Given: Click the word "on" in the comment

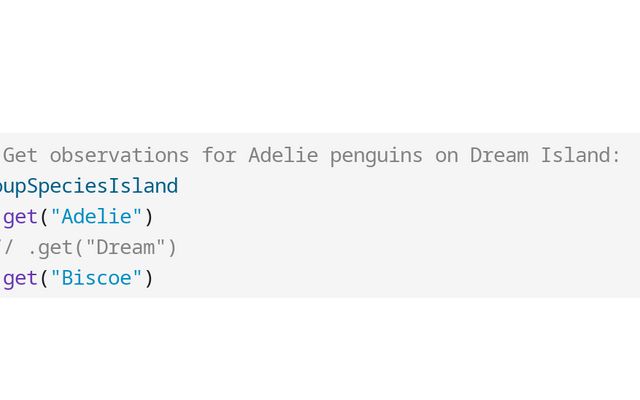Looking at the screenshot, I should (x=446, y=157).
